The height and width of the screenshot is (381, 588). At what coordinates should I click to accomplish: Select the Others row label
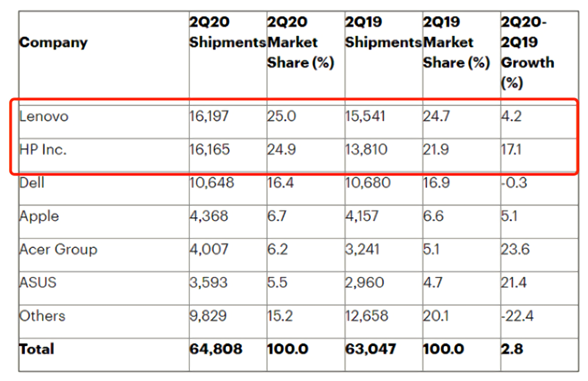click(42, 316)
